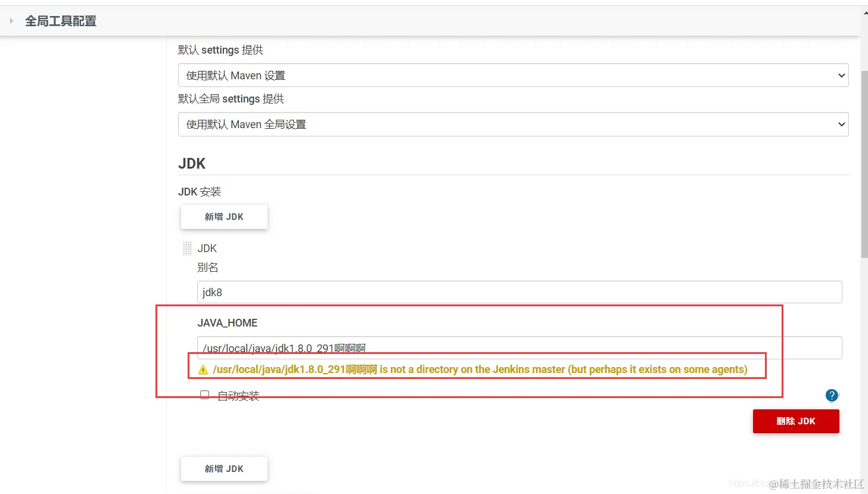Click the bottom 新增 JDK button

click(224, 469)
